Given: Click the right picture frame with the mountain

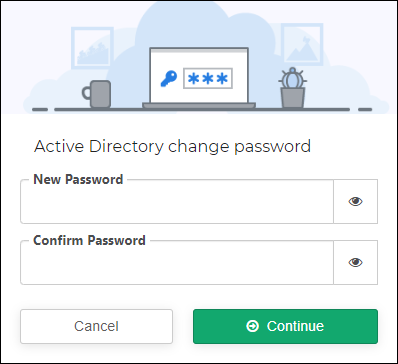Looking at the screenshot, I should [x=302, y=43].
